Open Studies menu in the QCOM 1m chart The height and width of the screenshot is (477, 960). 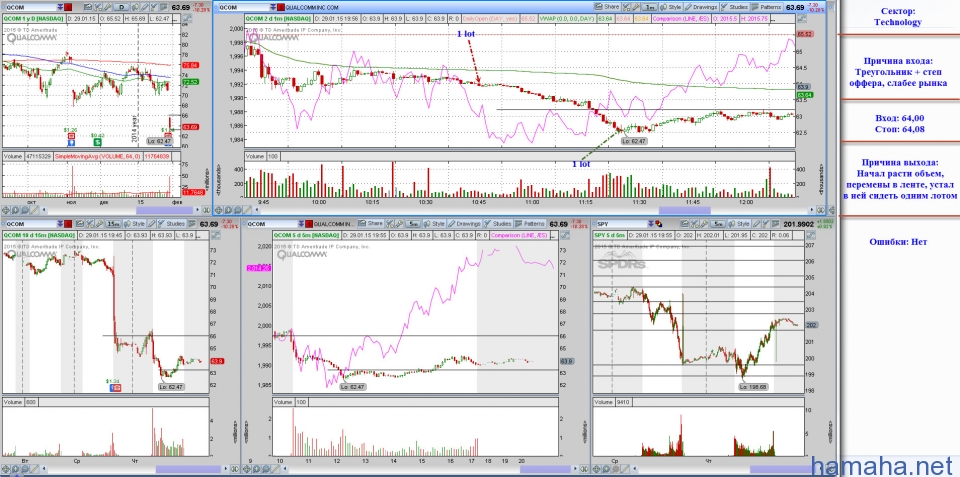[x=734, y=7]
